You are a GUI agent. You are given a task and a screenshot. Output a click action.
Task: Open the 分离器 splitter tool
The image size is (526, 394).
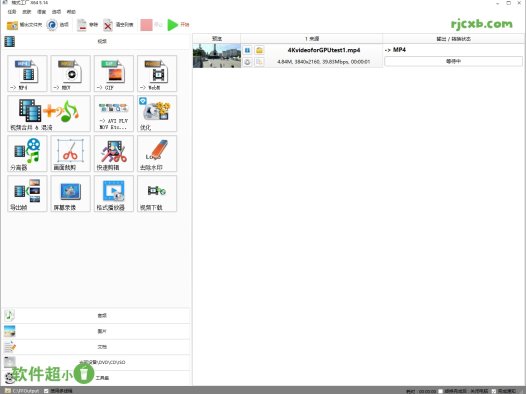27,154
